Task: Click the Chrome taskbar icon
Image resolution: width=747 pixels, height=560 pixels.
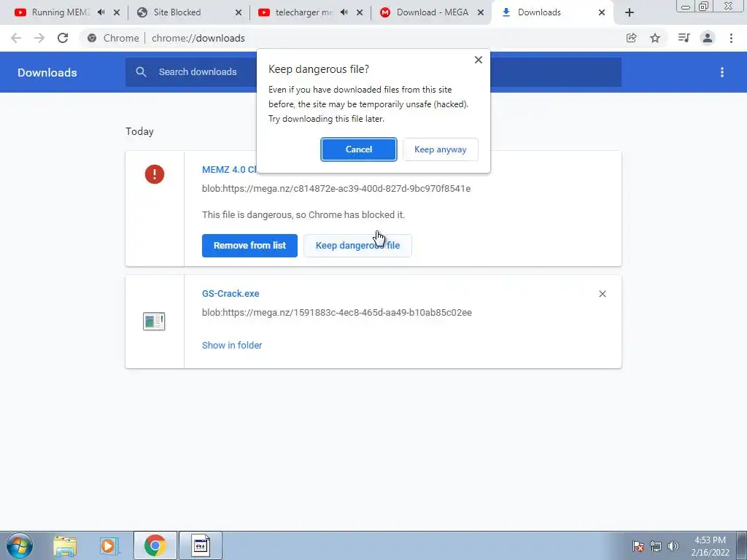Action: 155,545
